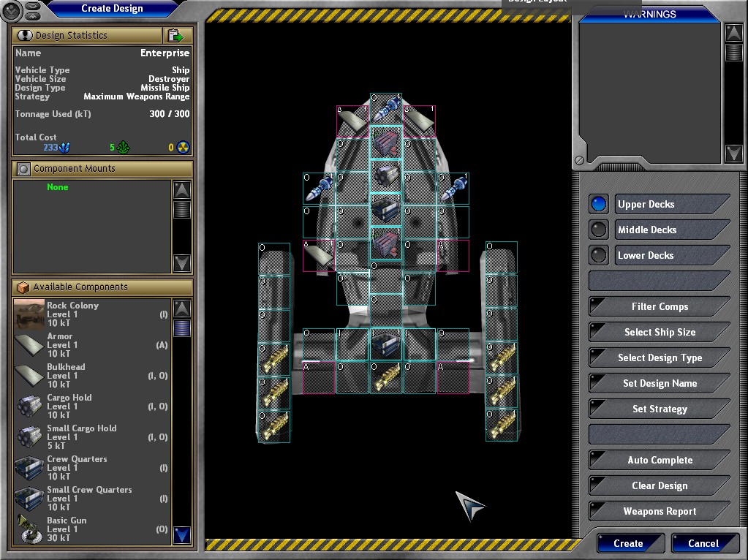748x560 pixels.
Task: Switch to Lower Decks view
Action: [599, 255]
